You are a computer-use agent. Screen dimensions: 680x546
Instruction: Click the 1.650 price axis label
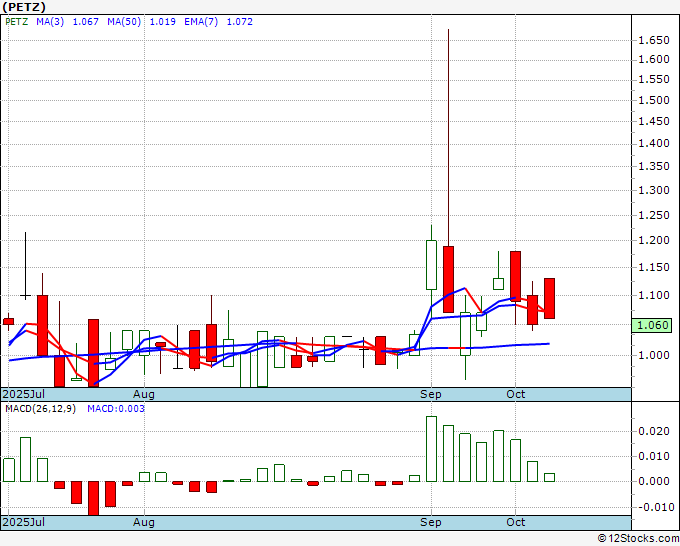pos(654,41)
